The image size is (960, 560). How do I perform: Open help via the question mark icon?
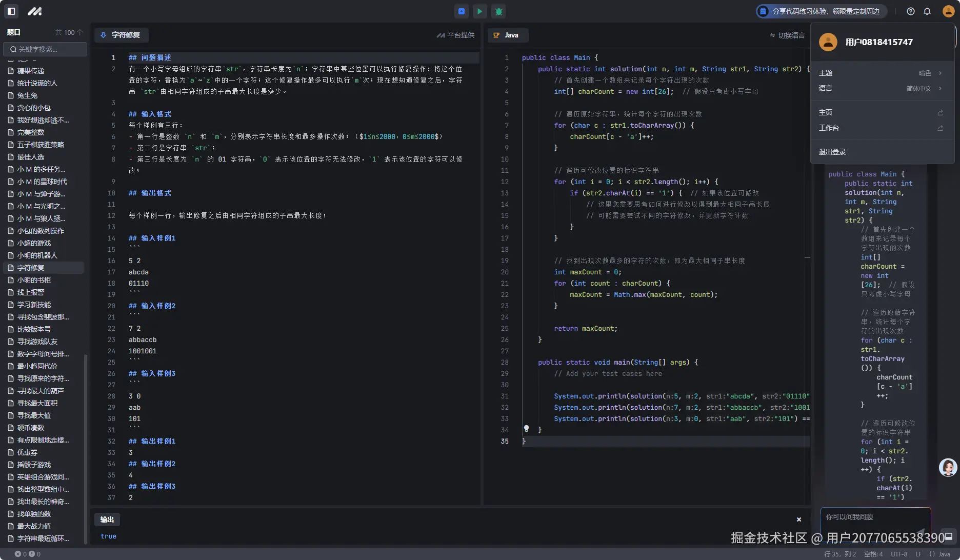point(911,11)
